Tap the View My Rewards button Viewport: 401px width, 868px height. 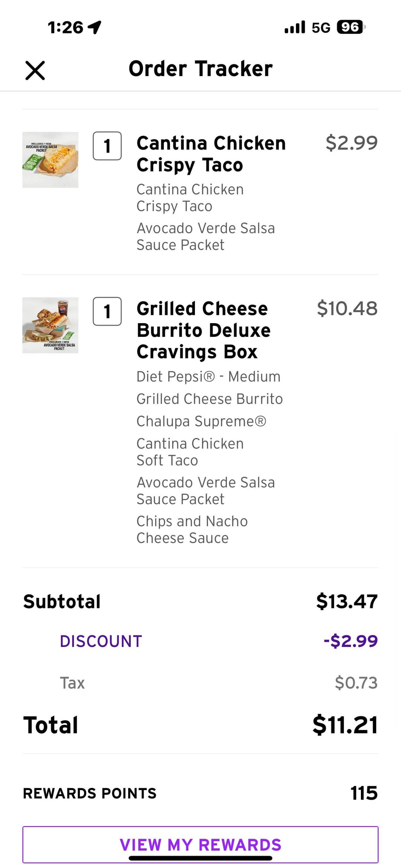click(x=200, y=845)
